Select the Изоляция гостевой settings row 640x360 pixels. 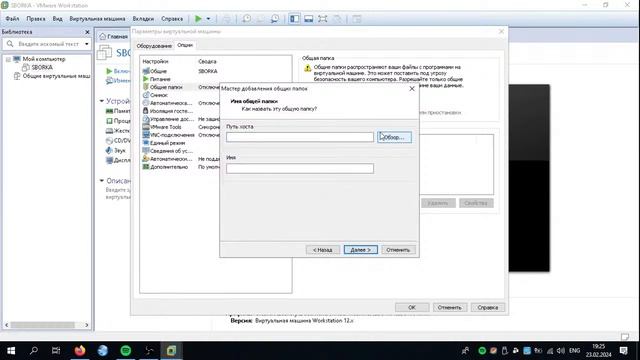180,111
